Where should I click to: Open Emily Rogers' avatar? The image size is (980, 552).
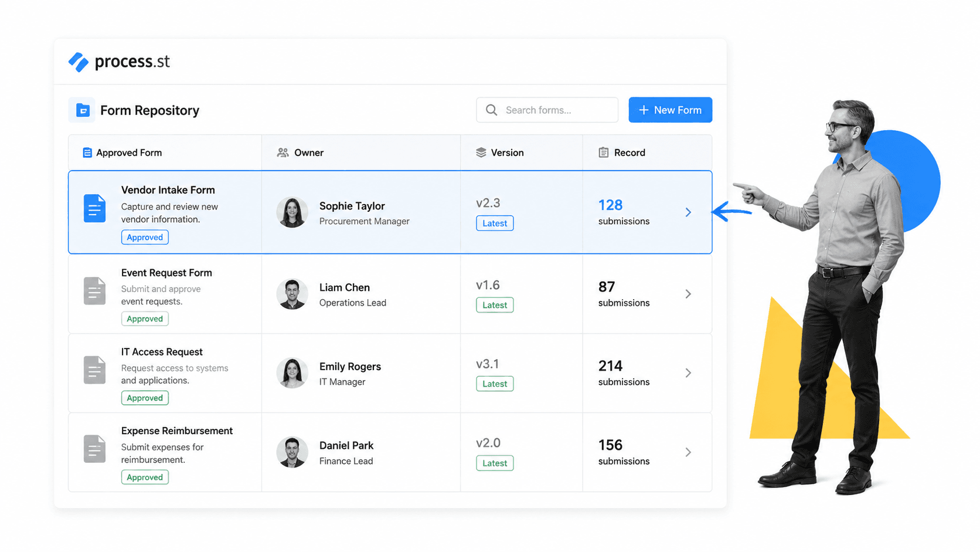click(292, 373)
